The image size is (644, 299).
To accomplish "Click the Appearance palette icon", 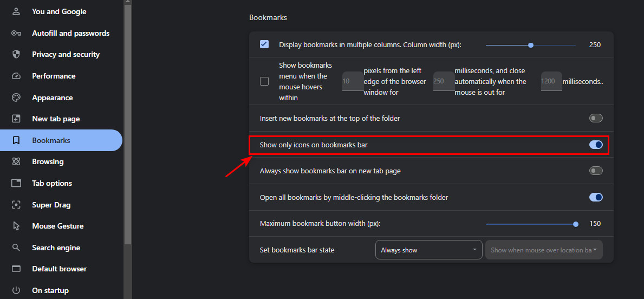I will tap(16, 97).
